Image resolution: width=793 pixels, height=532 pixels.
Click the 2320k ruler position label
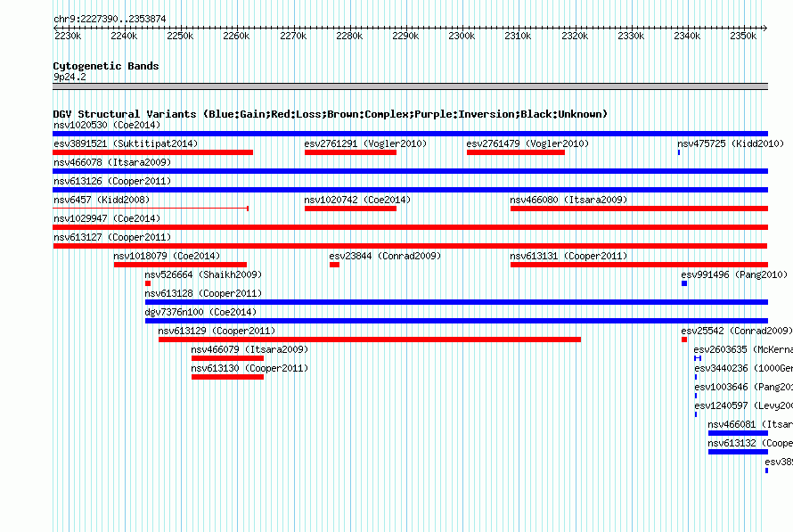point(575,36)
